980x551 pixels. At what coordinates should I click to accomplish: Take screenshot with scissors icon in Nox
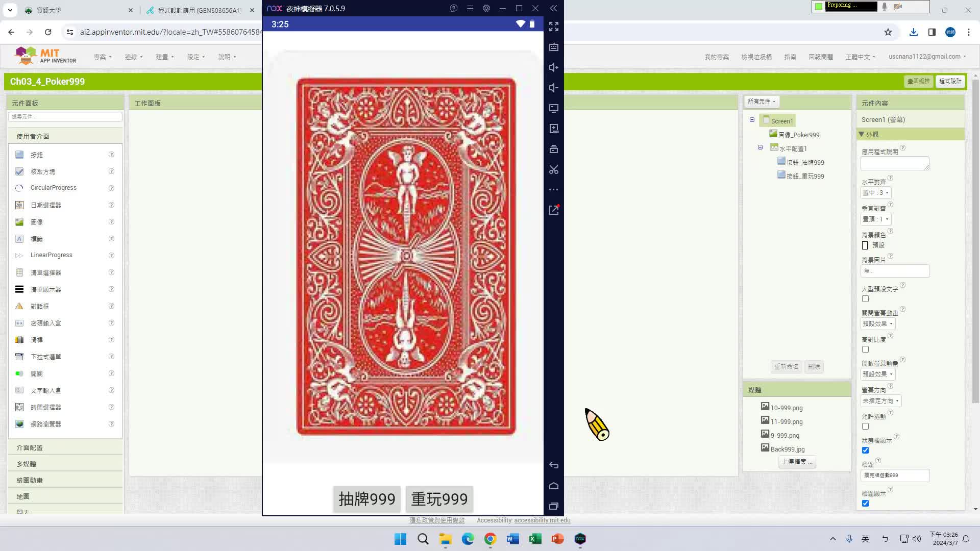pyautogui.click(x=554, y=169)
